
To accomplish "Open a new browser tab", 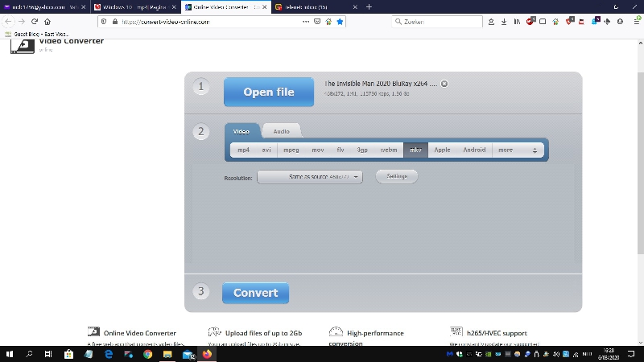I will point(369,6).
